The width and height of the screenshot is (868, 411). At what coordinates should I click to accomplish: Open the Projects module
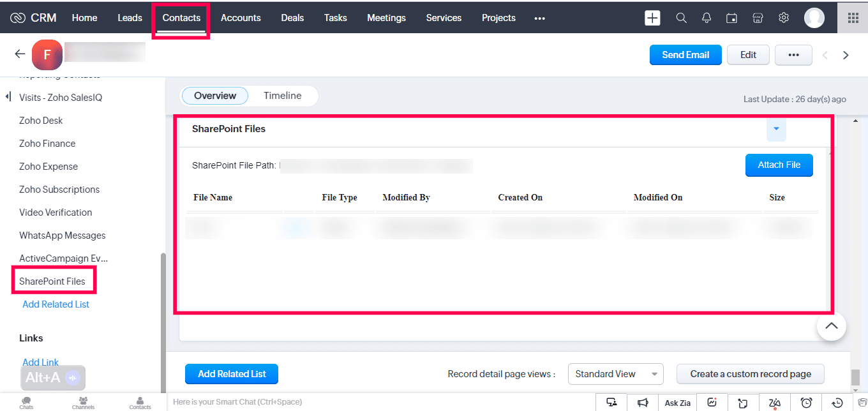(498, 18)
